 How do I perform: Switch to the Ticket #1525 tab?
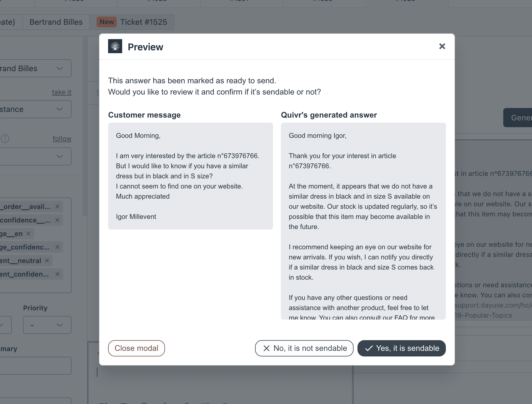pos(143,22)
